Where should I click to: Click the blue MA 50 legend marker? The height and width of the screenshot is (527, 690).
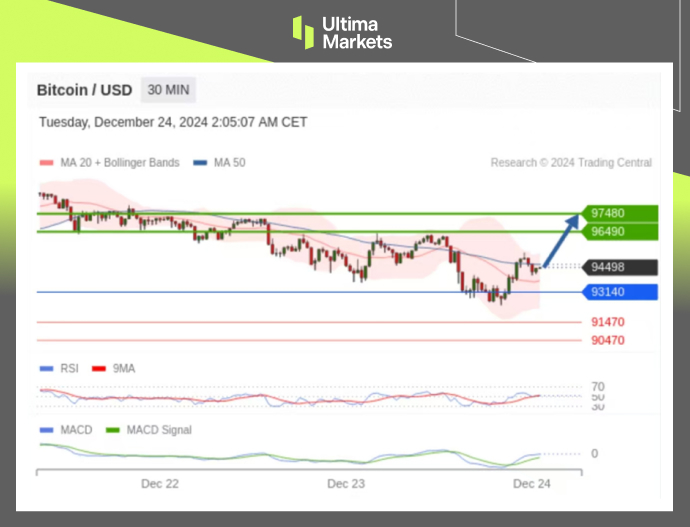[x=200, y=163]
